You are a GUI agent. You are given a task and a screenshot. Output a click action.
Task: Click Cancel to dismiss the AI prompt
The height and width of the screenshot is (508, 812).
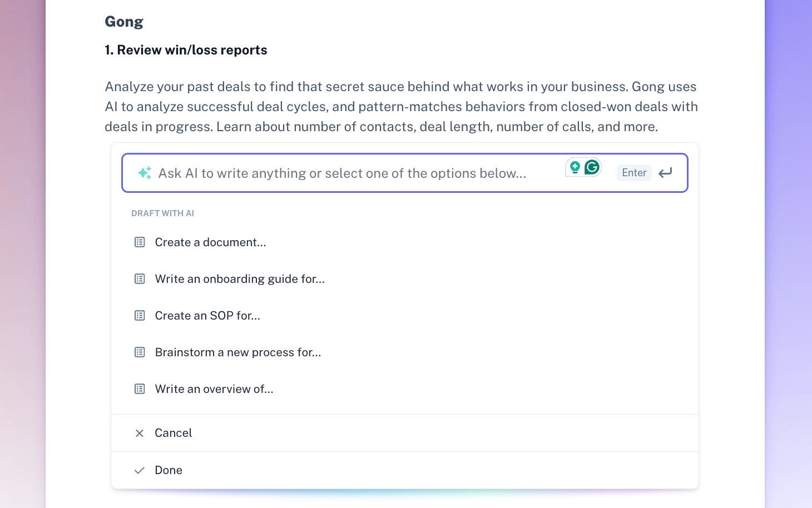(173, 433)
